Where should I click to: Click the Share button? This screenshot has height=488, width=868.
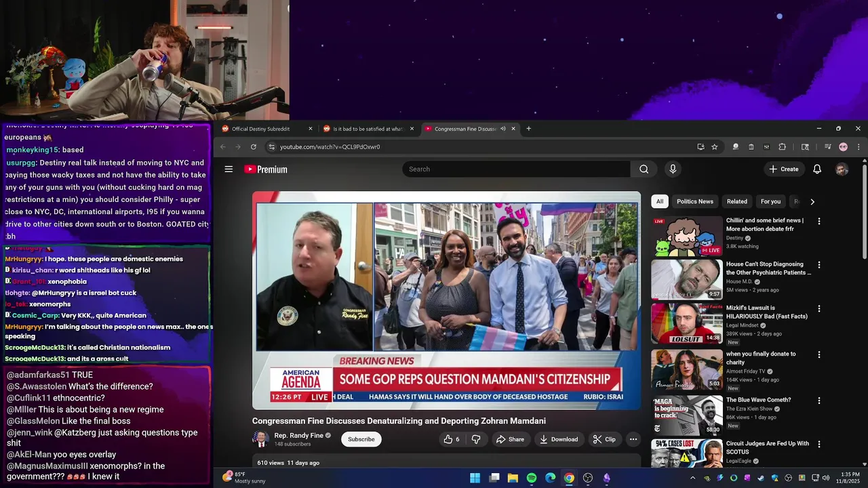[x=510, y=439]
